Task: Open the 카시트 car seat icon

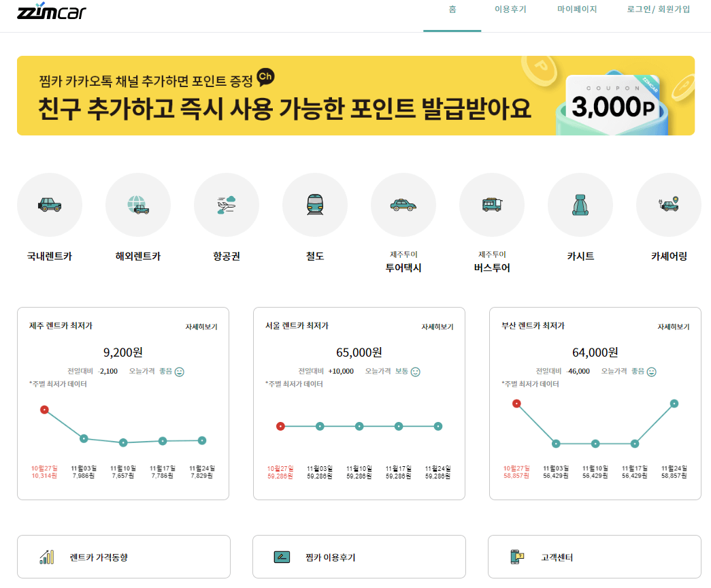Action: (580, 205)
